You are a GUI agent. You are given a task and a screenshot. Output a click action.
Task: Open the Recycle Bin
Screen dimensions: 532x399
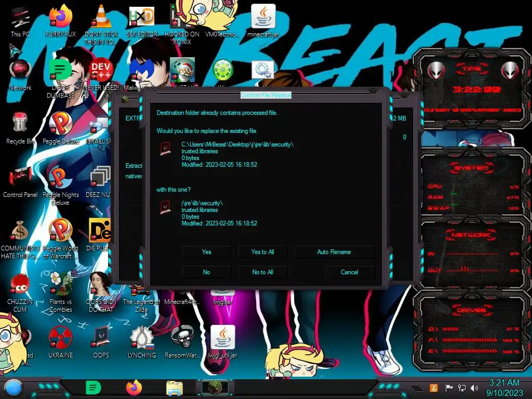(20, 128)
